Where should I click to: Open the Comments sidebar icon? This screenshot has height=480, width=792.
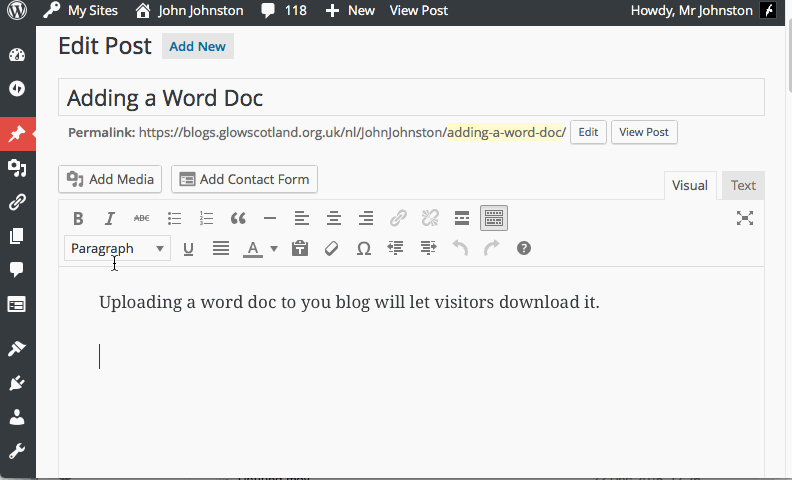coord(17,269)
